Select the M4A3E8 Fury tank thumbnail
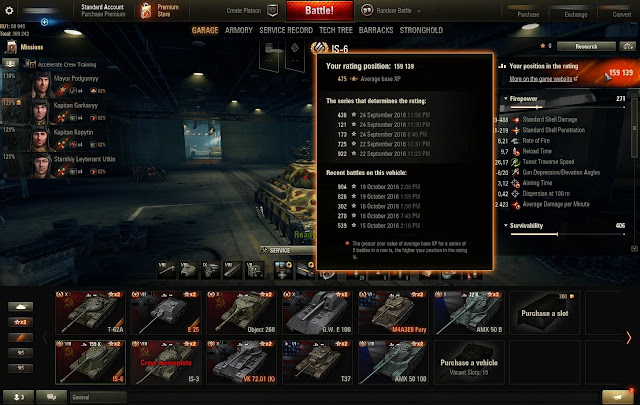This screenshot has width=640, height=405. [393, 313]
